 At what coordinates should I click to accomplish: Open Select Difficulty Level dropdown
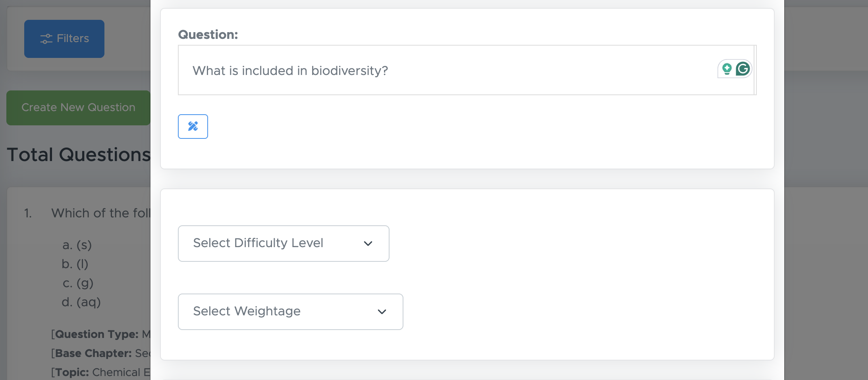[283, 244]
